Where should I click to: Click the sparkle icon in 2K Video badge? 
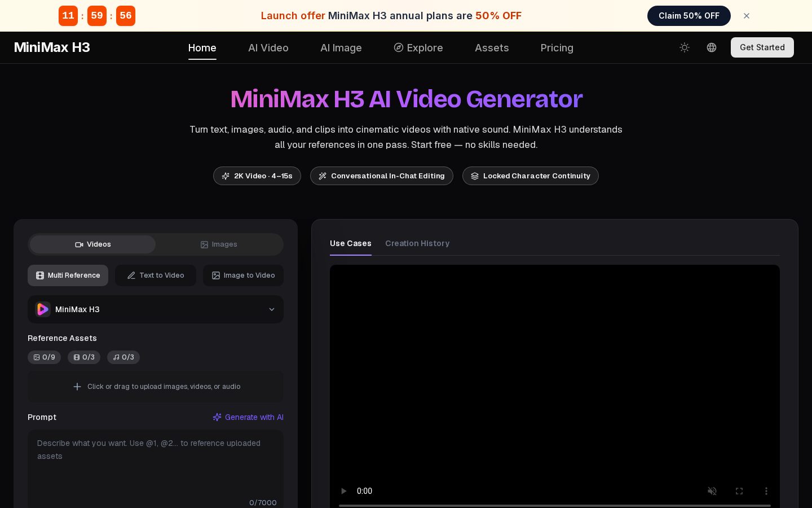226,176
